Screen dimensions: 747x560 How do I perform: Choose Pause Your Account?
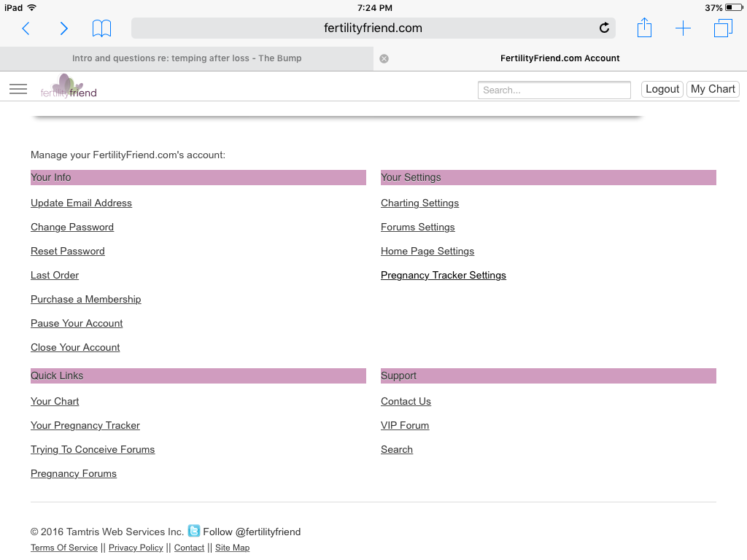point(77,323)
